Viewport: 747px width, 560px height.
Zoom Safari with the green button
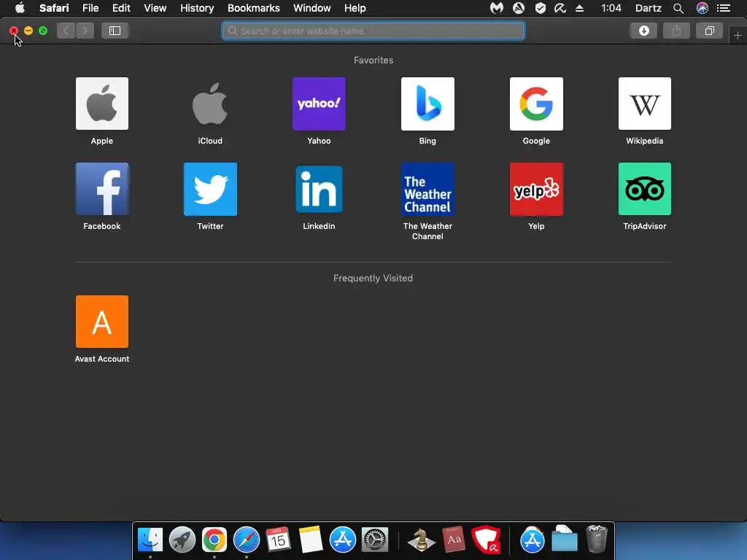coord(43,31)
